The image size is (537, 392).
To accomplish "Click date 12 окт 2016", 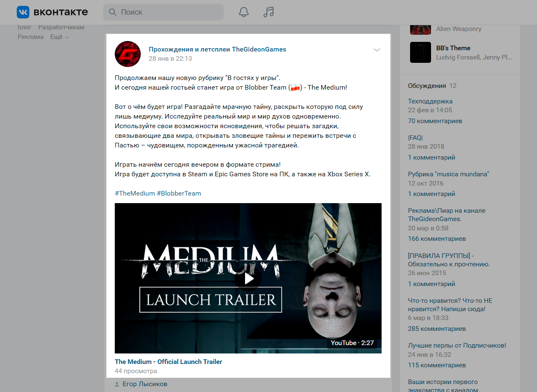I will 426,183.
